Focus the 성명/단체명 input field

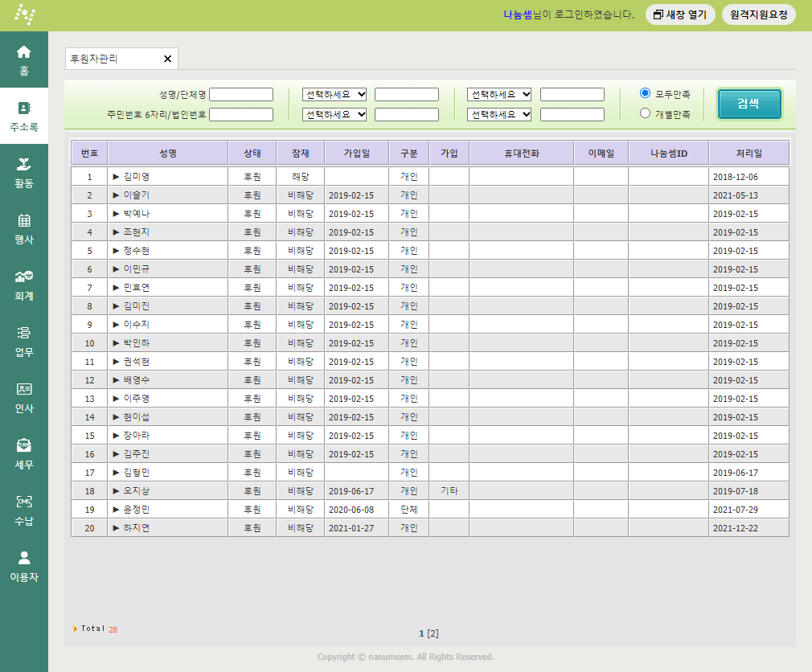[x=241, y=94]
